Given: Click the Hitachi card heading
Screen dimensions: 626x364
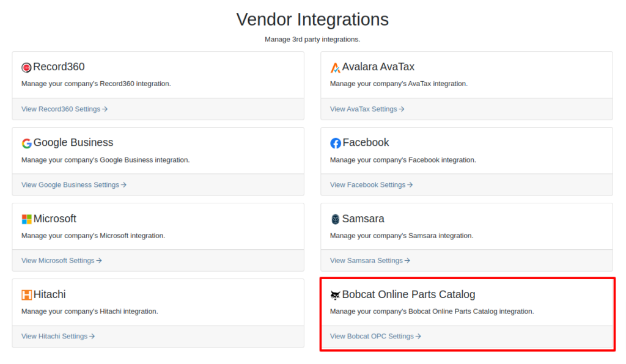Looking at the screenshot, I should tap(50, 294).
